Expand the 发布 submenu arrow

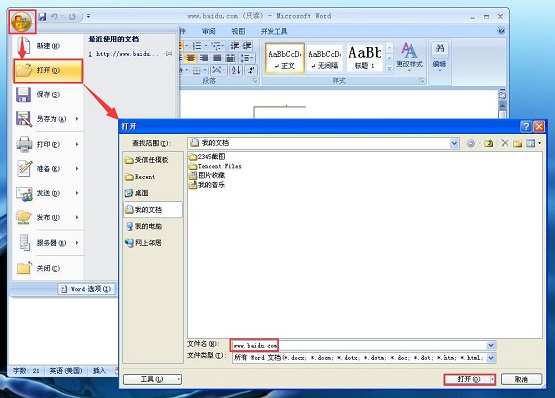point(77,217)
